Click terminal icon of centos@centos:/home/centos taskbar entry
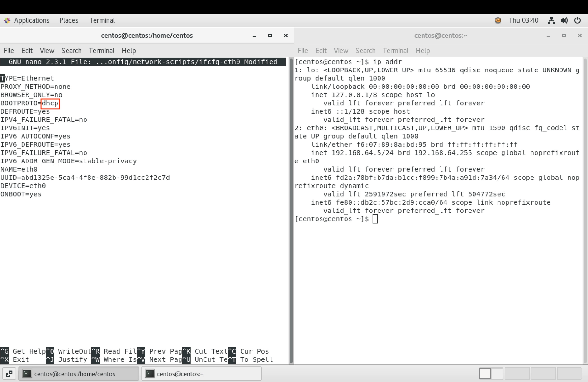The height and width of the screenshot is (382, 588). [x=27, y=374]
